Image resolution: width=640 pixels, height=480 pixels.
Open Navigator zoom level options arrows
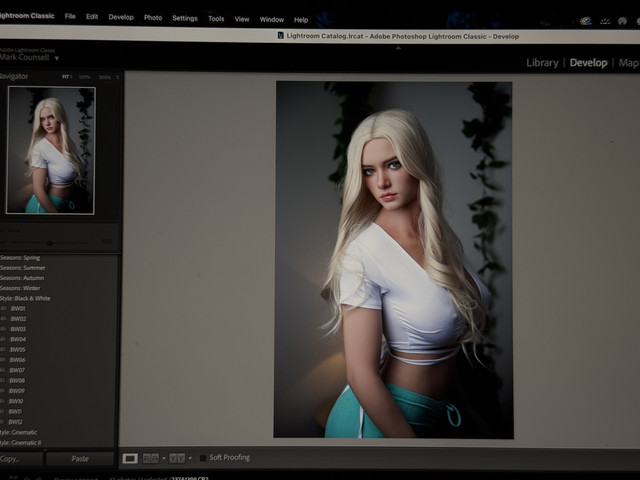click(118, 77)
